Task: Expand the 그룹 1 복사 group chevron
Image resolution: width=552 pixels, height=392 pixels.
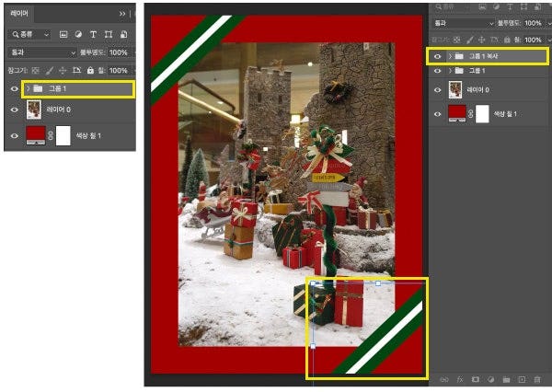Action: (x=450, y=56)
